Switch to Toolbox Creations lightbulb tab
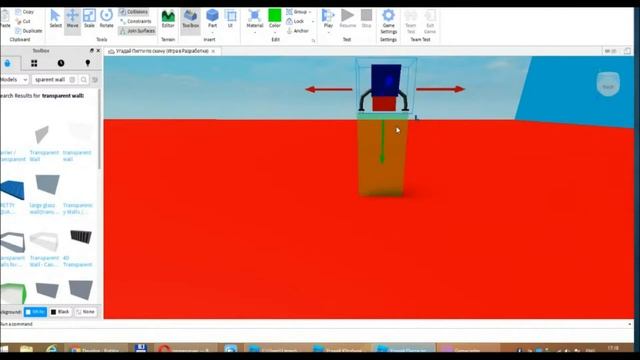The height and width of the screenshot is (360, 640). point(87,63)
